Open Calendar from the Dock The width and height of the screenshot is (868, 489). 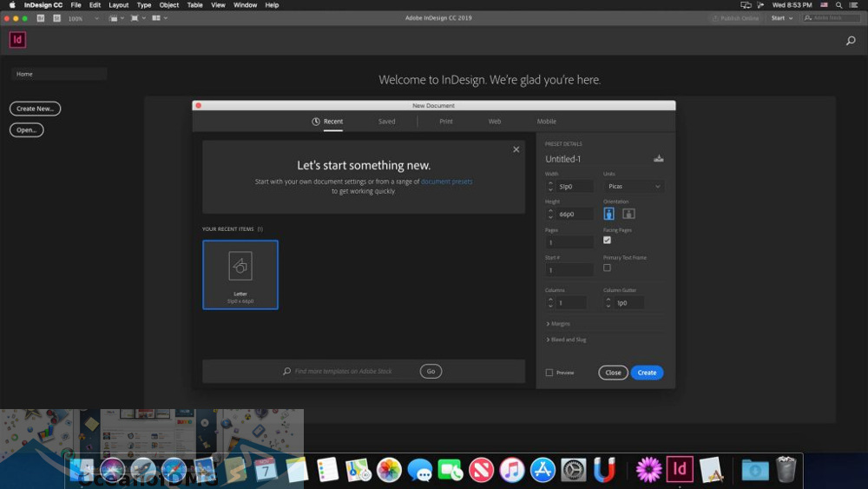pos(266,470)
